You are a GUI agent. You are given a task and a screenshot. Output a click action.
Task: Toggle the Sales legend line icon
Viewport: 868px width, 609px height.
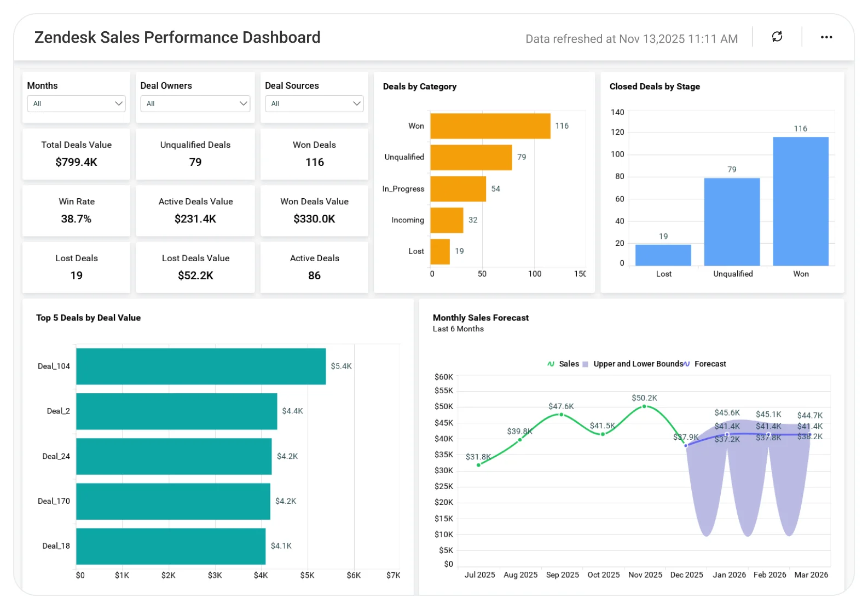click(551, 364)
